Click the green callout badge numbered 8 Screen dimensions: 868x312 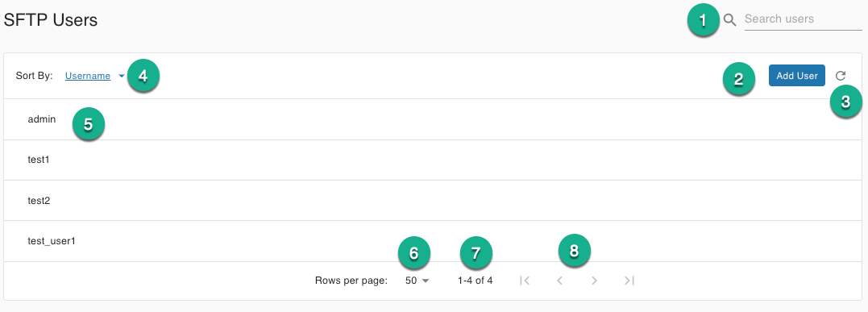574,251
